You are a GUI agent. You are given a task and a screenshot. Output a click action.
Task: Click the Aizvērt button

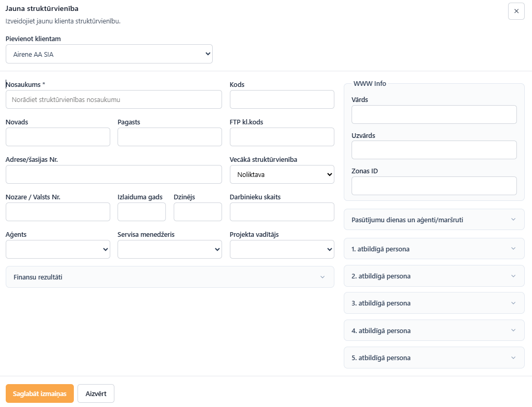96,393
